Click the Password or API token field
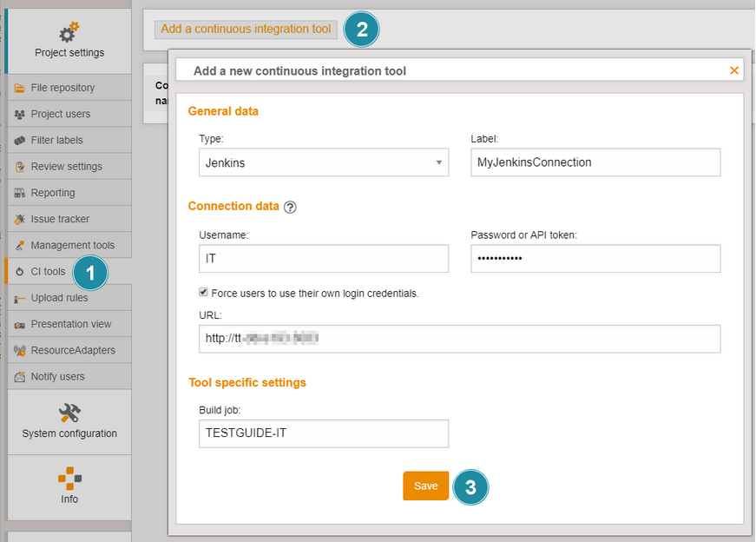 (595, 259)
